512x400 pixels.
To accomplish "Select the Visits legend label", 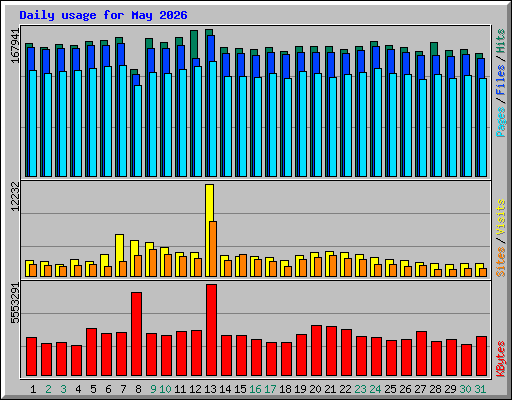I will [x=501, y=217].
